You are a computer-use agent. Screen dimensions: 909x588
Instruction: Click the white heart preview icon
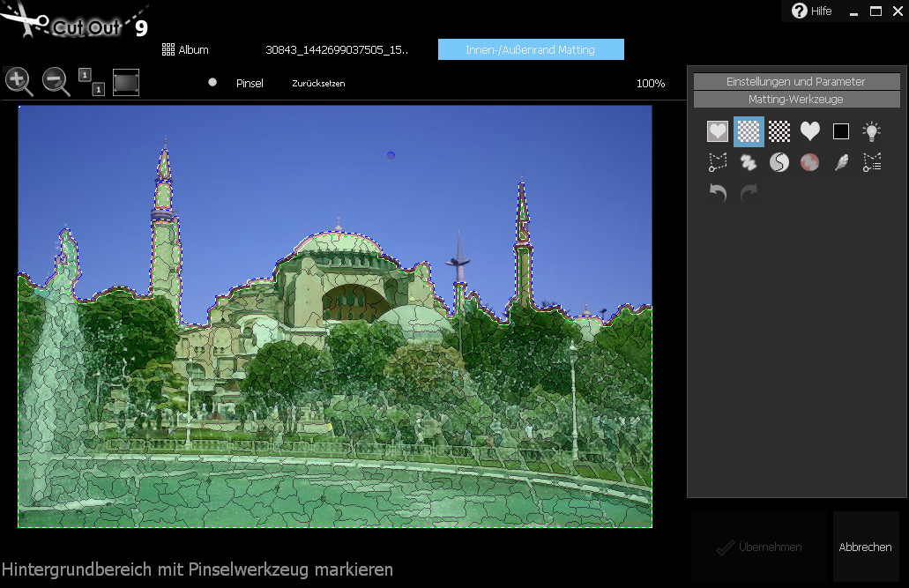(810, 131)
